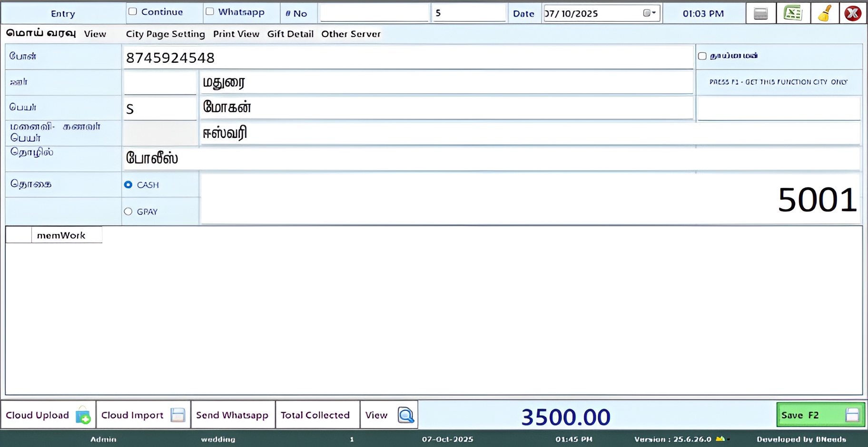The width and height of the screenshot is (868, 447).
Task: Click Send Whatsapp button
Action: pos(232,415)
